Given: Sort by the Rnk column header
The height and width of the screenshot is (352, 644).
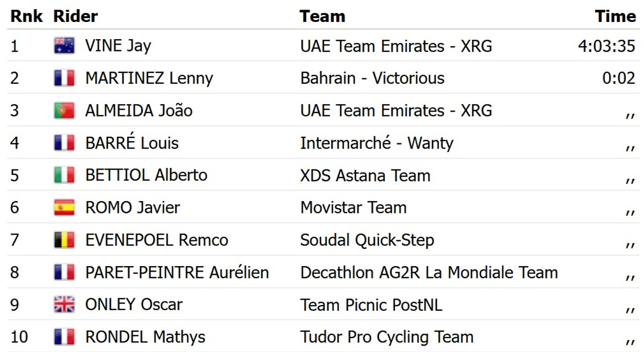Looking at the screenshot, I should pos(26,16).
